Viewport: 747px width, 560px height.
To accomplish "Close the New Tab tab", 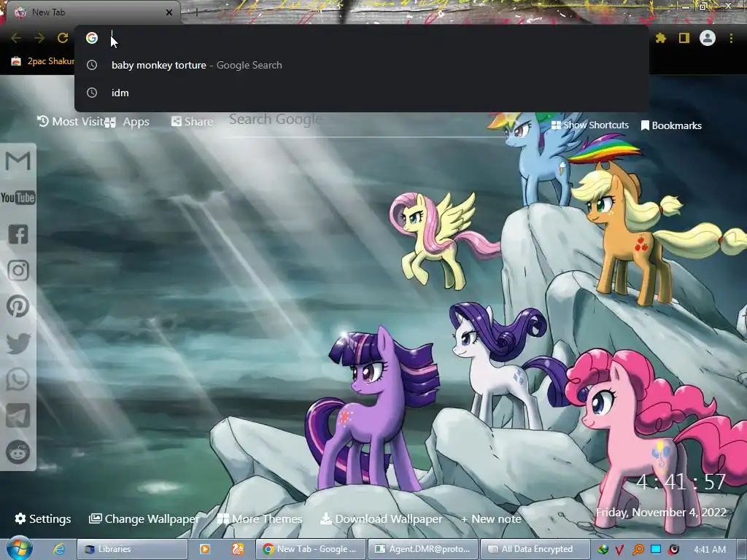I will tap(169, 12).
